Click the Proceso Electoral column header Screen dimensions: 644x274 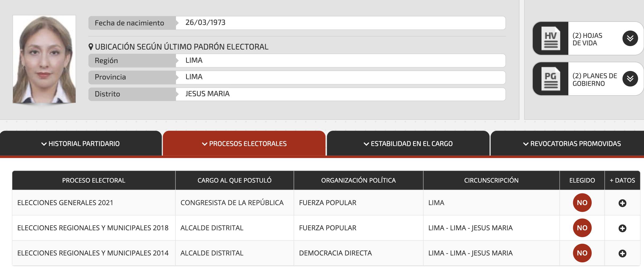coord(93,180)
